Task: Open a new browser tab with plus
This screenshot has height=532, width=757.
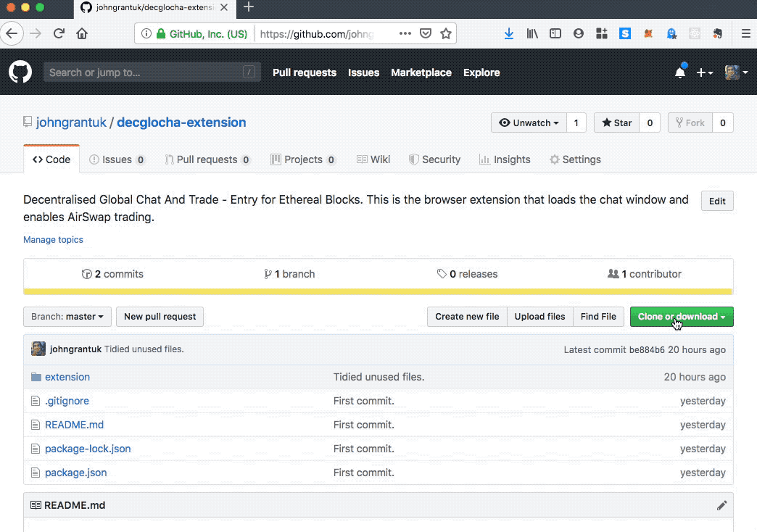Action: [249, 7]
